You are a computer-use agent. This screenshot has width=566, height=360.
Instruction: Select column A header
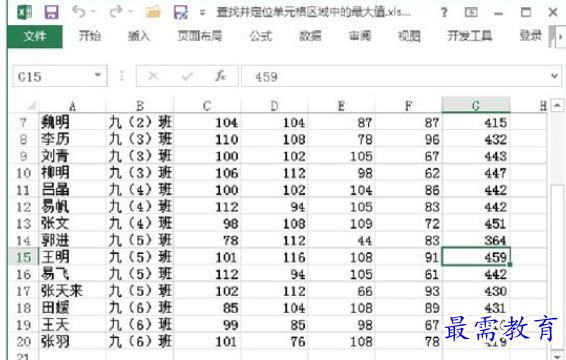(x=72, y=106)
